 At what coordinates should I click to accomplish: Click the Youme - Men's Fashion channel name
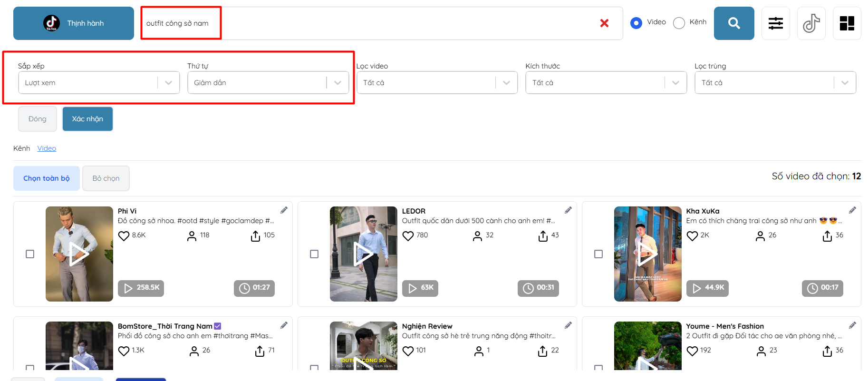point(725,326)
